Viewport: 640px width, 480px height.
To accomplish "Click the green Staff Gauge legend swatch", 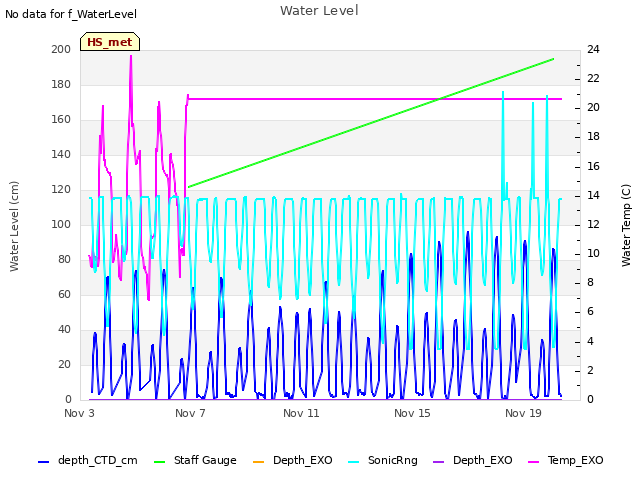I will coord(160,462).
